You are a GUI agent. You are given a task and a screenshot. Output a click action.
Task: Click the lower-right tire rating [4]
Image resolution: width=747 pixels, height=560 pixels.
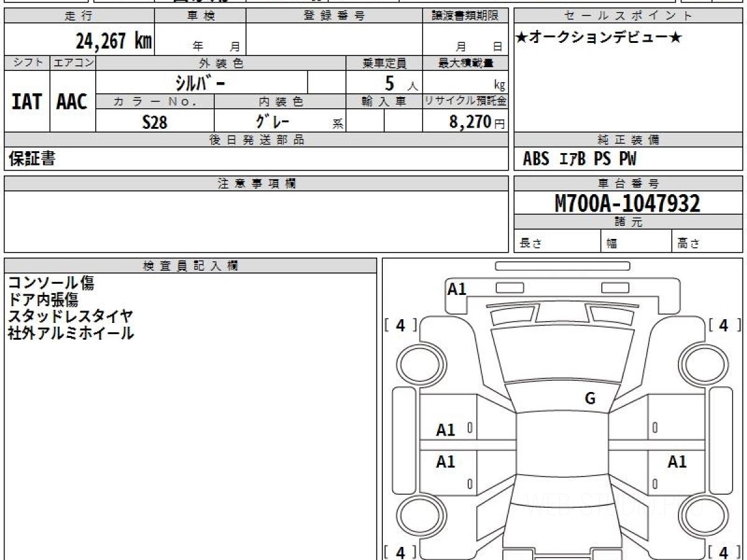click(x=723, y=552)
